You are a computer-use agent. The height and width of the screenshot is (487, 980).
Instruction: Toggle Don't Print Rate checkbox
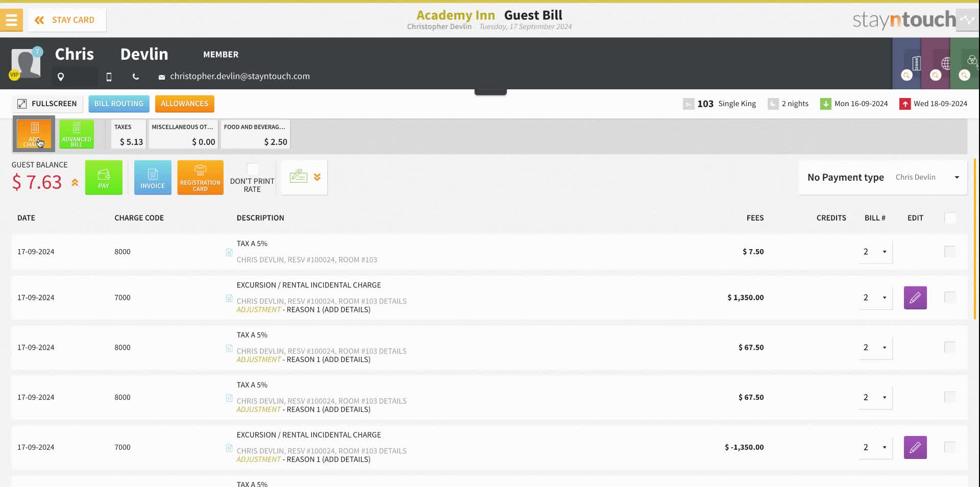click(x=252, y=168)
